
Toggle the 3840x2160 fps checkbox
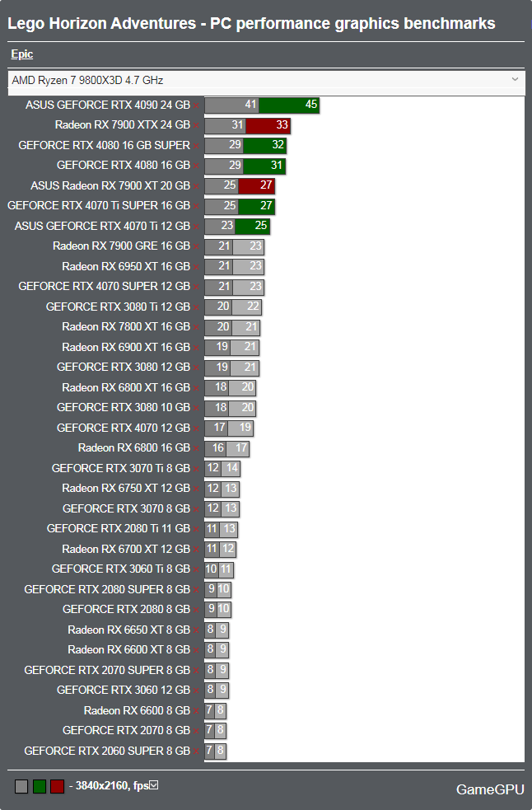[153, 785]
